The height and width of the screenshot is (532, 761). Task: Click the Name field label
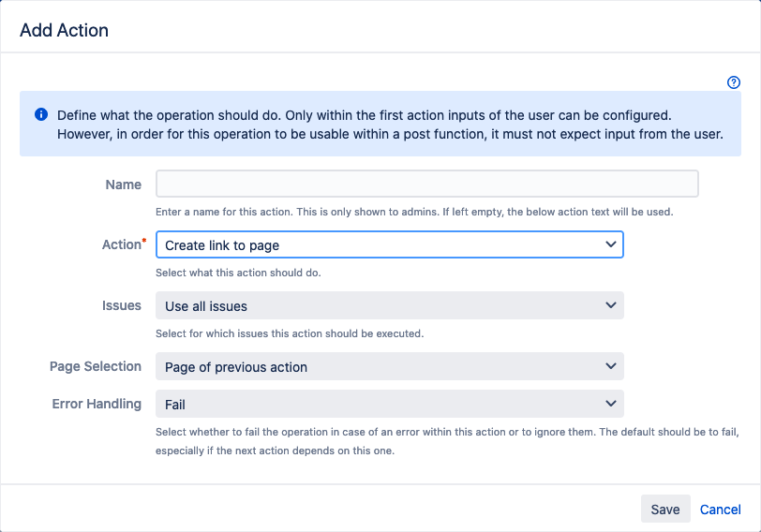coord(123,185)
